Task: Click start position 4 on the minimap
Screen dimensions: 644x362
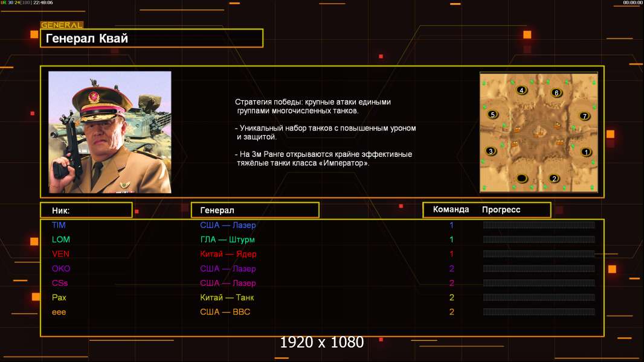Action: click(x=521, y=91)
